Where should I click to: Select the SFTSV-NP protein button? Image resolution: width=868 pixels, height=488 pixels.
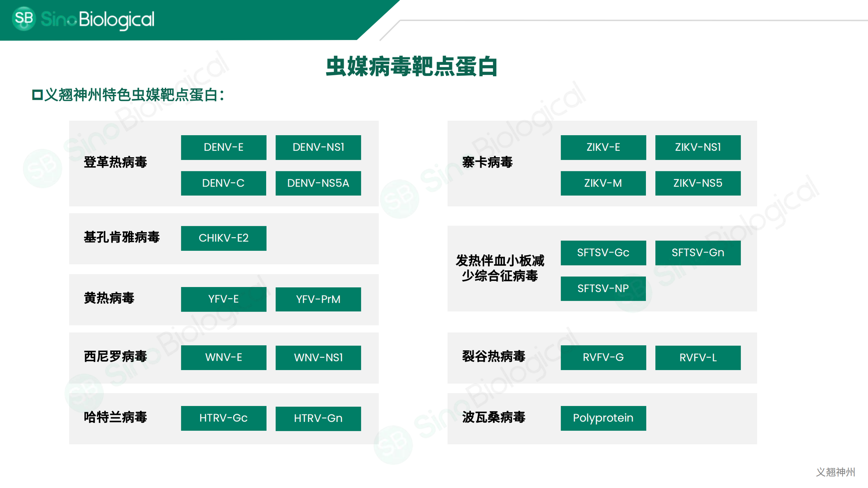click(603, 288)
